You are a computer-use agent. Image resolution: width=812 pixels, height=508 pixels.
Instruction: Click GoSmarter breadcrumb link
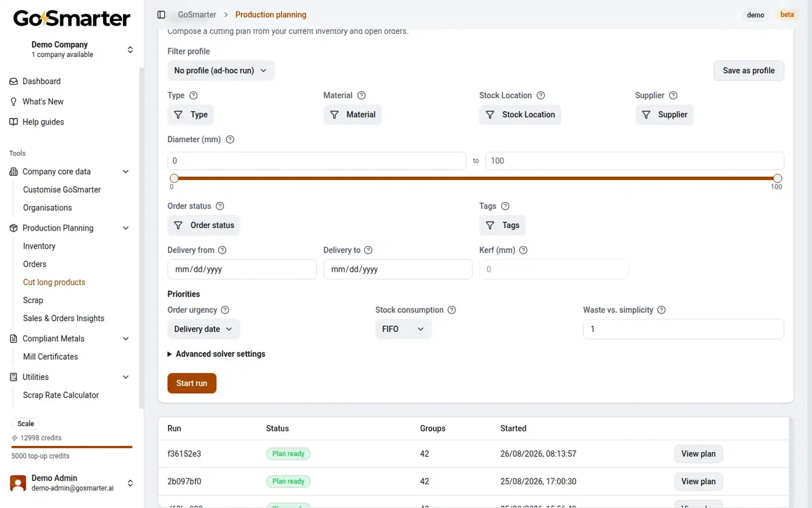click(x=197, y=15)
